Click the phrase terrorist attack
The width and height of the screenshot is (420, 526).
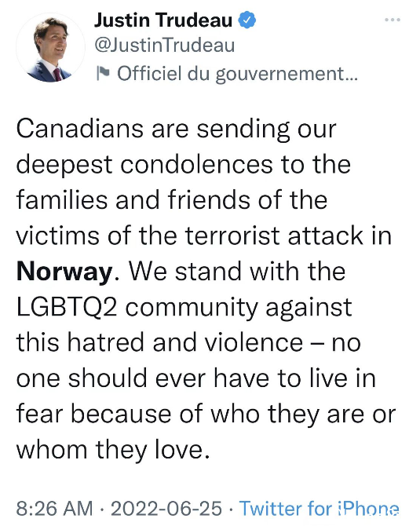tap(274, 236)
